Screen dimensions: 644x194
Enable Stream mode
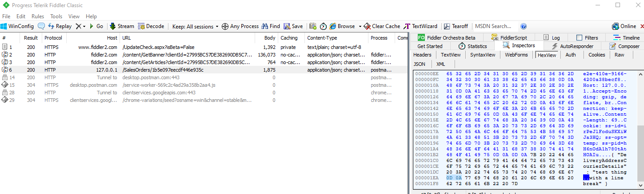click(x=121, y=26)
